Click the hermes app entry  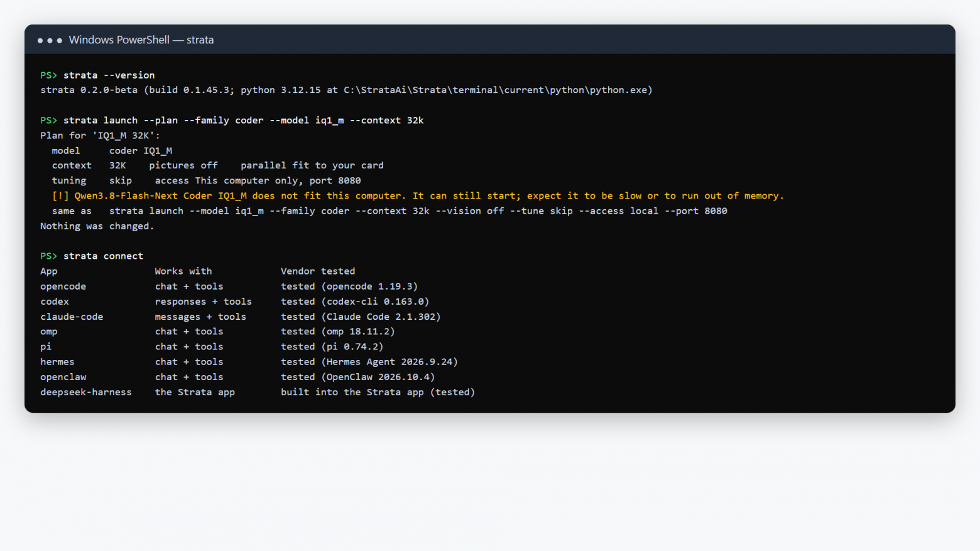click(57, 361)
